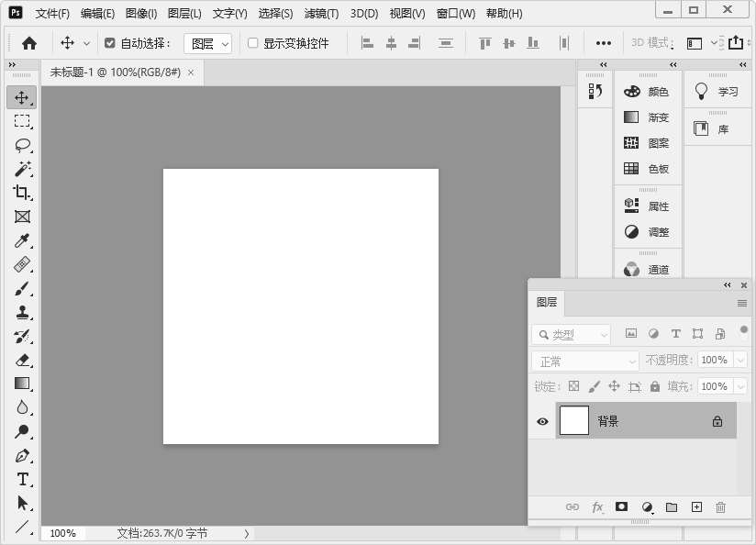This screenshot has width=756, height=545.
Task: Select the Rectangular Marquee tool
Action: tap(22, 121)
